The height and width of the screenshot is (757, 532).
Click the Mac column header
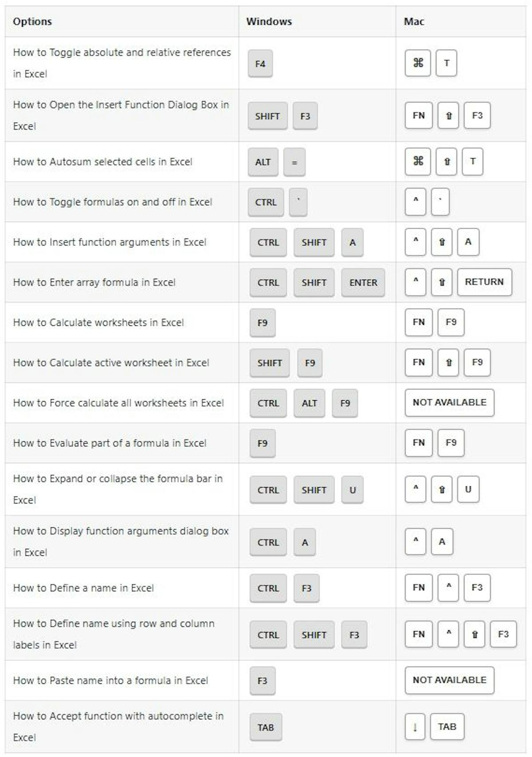pyautogui.click(x=414, y=21)
